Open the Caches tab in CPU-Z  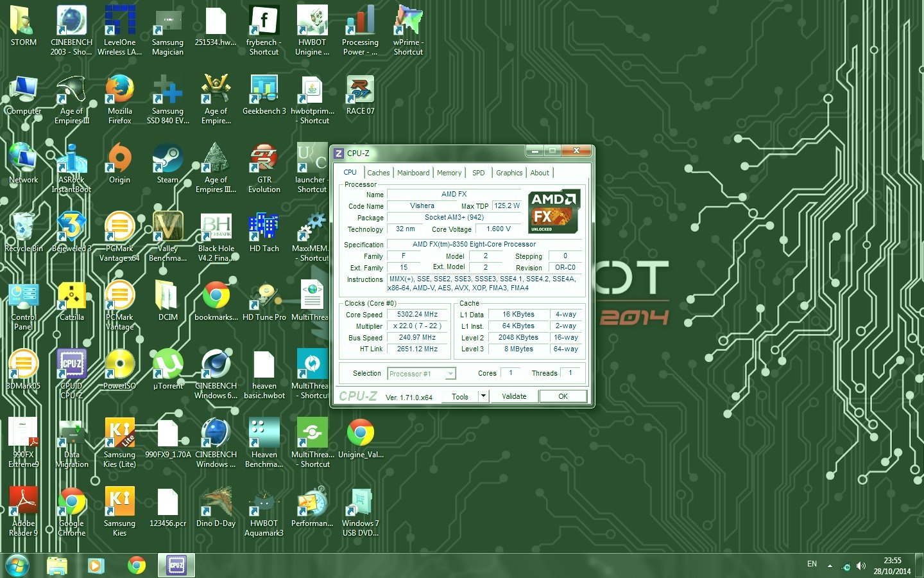[x=378, y=173]
